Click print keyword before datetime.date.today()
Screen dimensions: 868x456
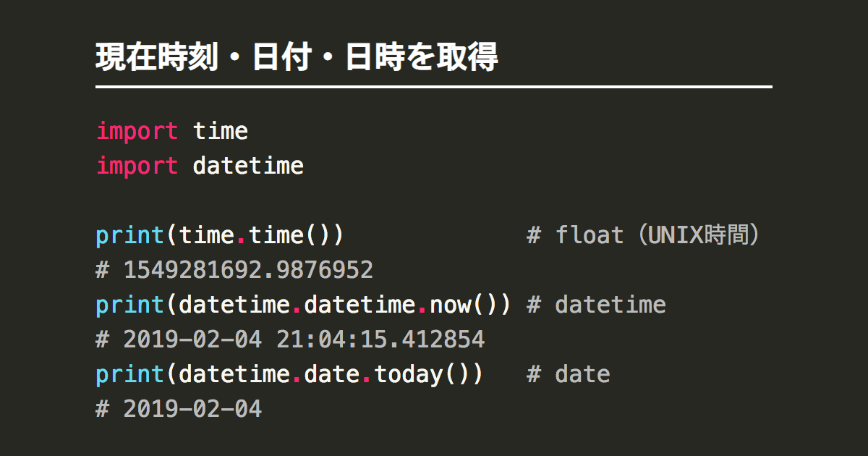point(130,374)
